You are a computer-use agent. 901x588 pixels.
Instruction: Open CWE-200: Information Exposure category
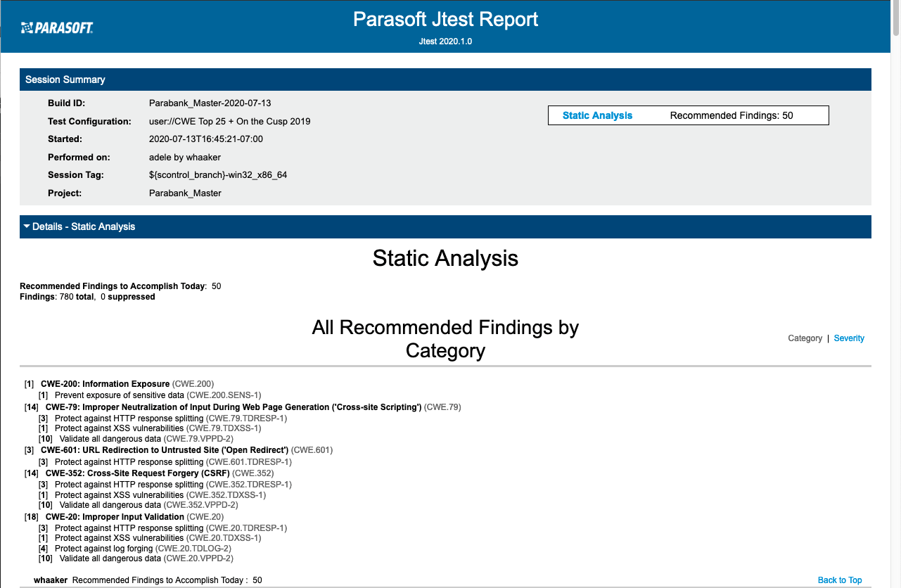(x=105, y=384)
